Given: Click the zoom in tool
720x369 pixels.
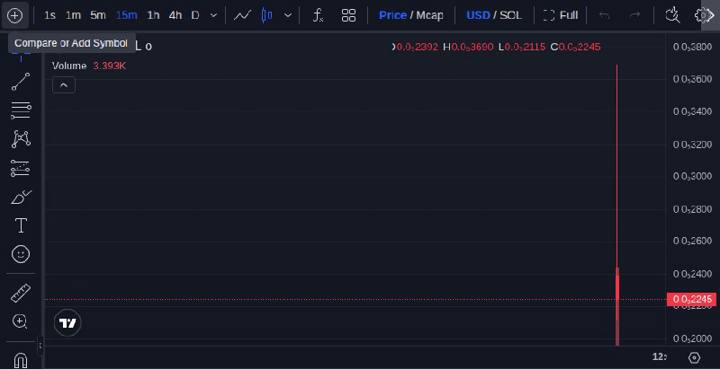Looking at the screenshot, I should 20,321.
